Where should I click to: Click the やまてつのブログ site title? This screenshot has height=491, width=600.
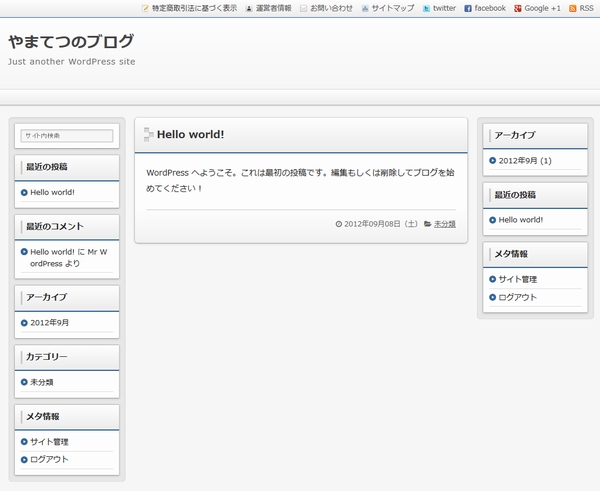point(71,41)
